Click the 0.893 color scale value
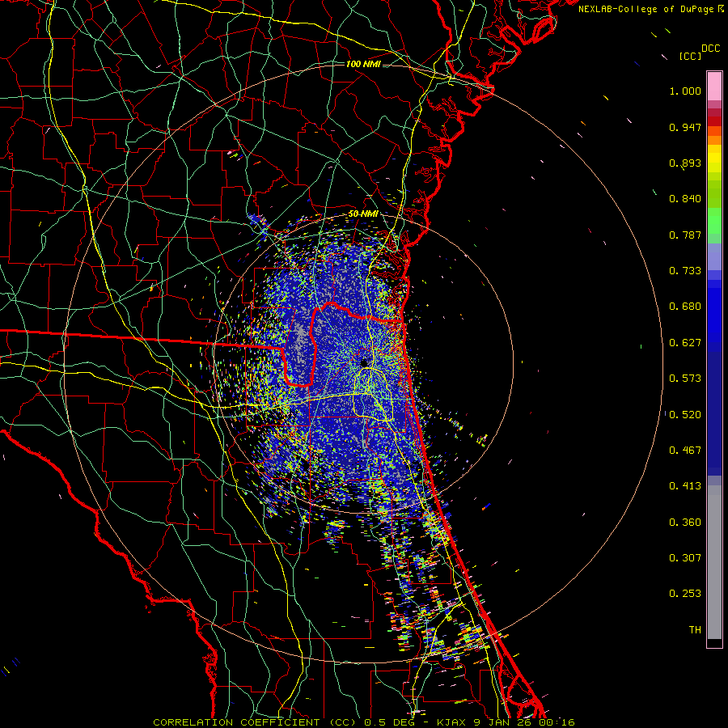Viewport: 728px width, 728px height. pyautogui.click(x=685, y=163)
